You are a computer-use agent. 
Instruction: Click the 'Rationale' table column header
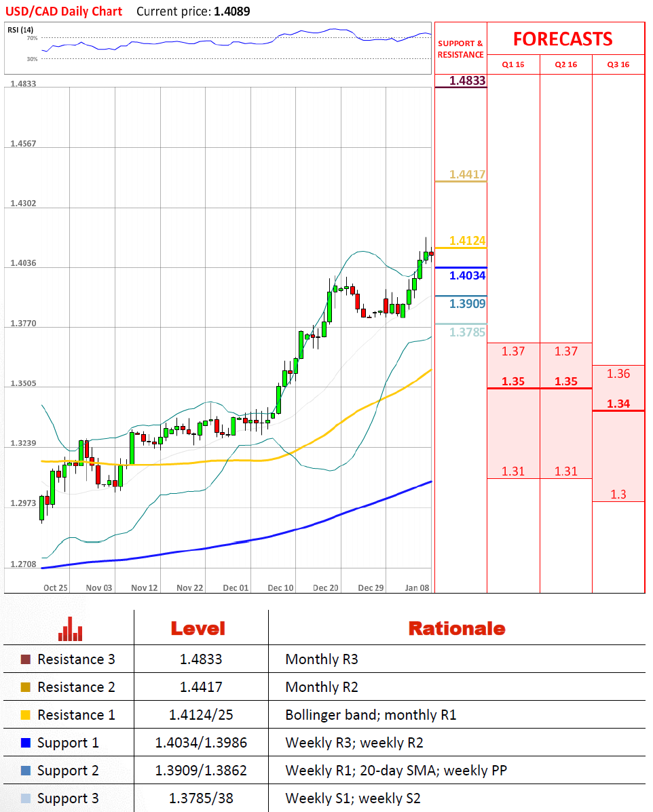[457, 629]
